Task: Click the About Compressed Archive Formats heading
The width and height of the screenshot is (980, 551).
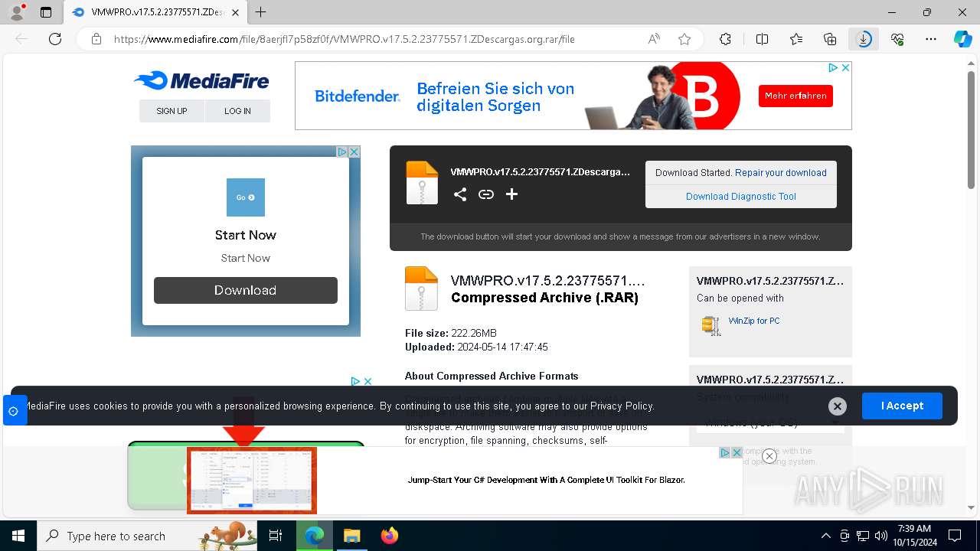Action: pos(492,376)
